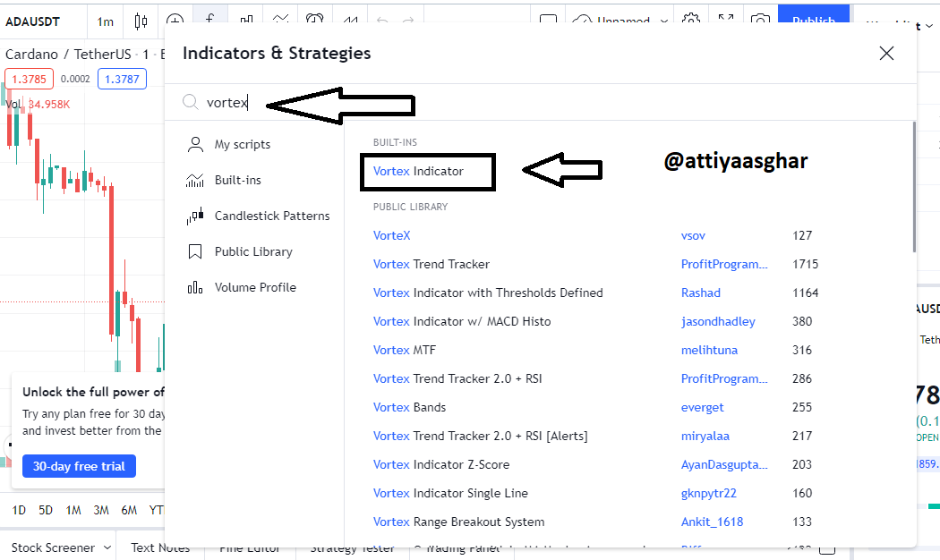Add the Vortex Indicator Single Line script
The width and height of the screenshot is (940, 560).
[451, 494]
